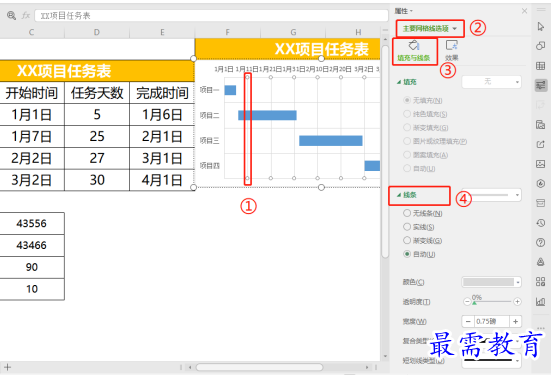Image resolution: width=551 pixels, height=376 pixels.
Task: Click the fx insert function icon
Action: (x=26, y=15)
